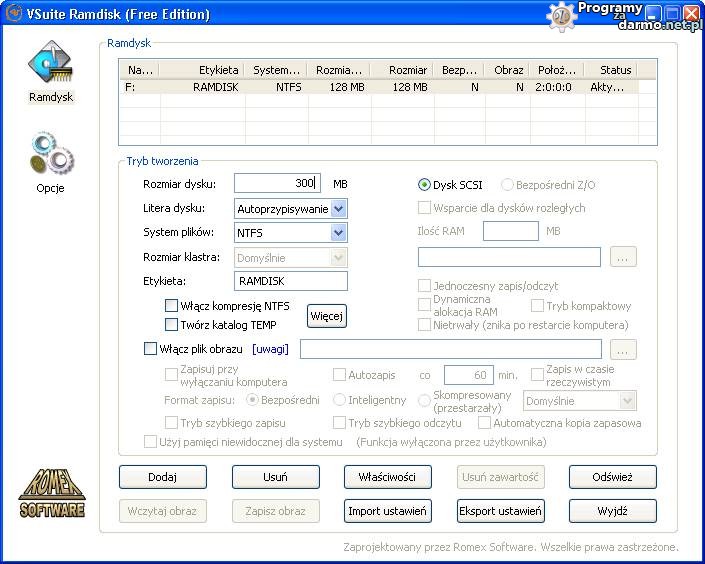
Task: Toggle Twórz katalog TEMP checkbox
Action: (x=171, y=325)
